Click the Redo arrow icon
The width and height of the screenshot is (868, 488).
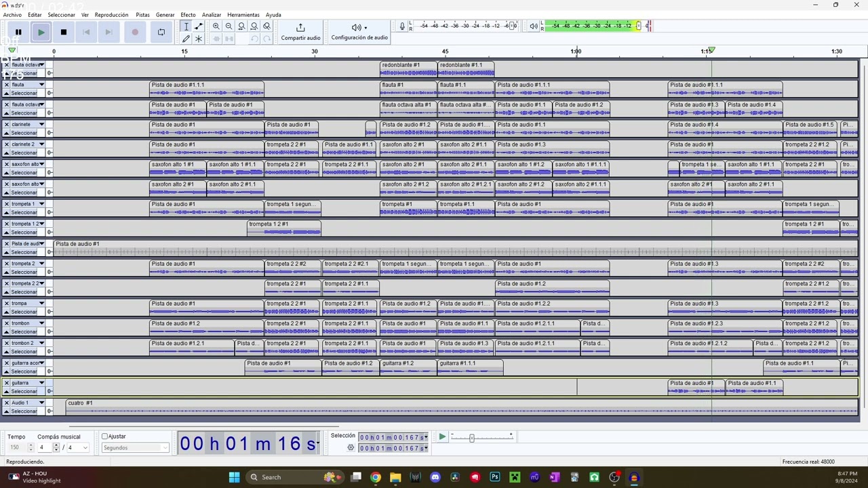(x=267, y=39)
